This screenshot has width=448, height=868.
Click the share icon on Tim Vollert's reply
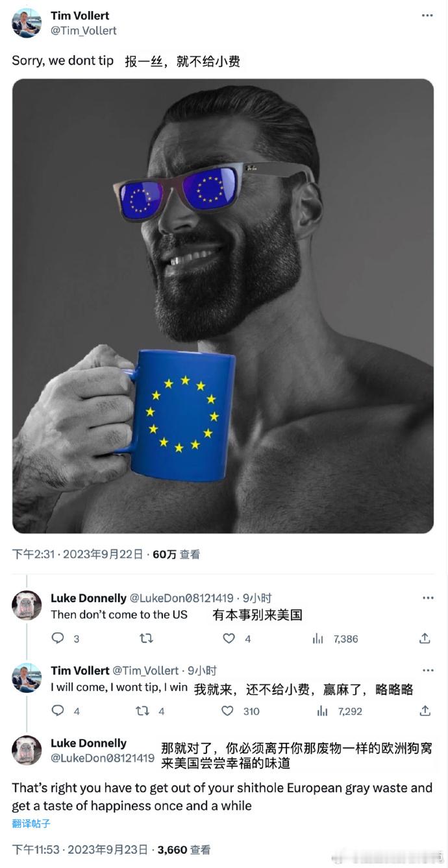425,710
